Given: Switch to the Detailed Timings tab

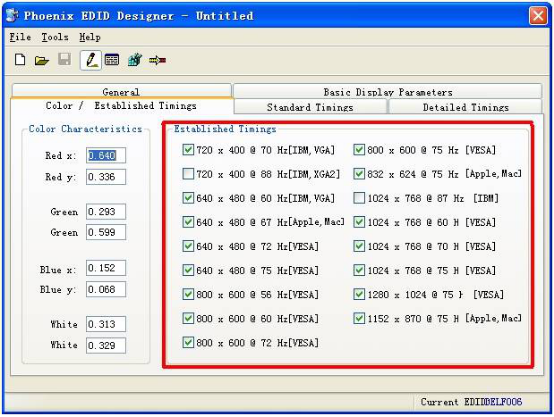Looking at the screenshot, I should coord(465,107).
